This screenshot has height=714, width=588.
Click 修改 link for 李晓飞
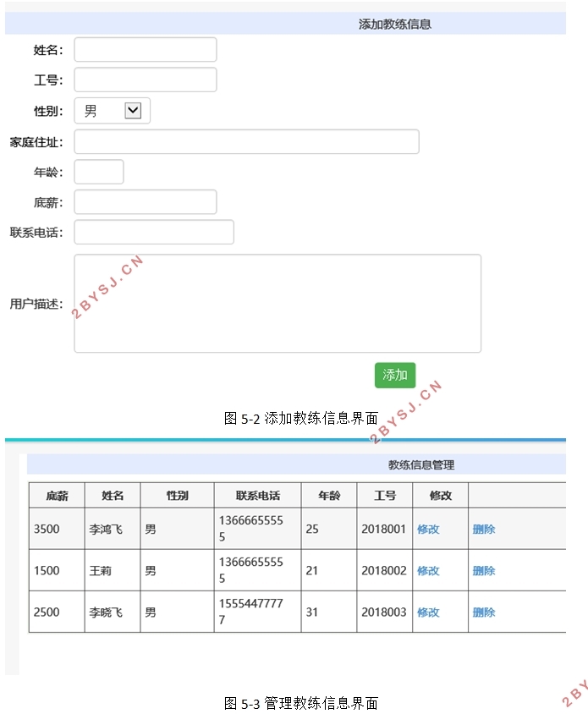pos(428,612)
